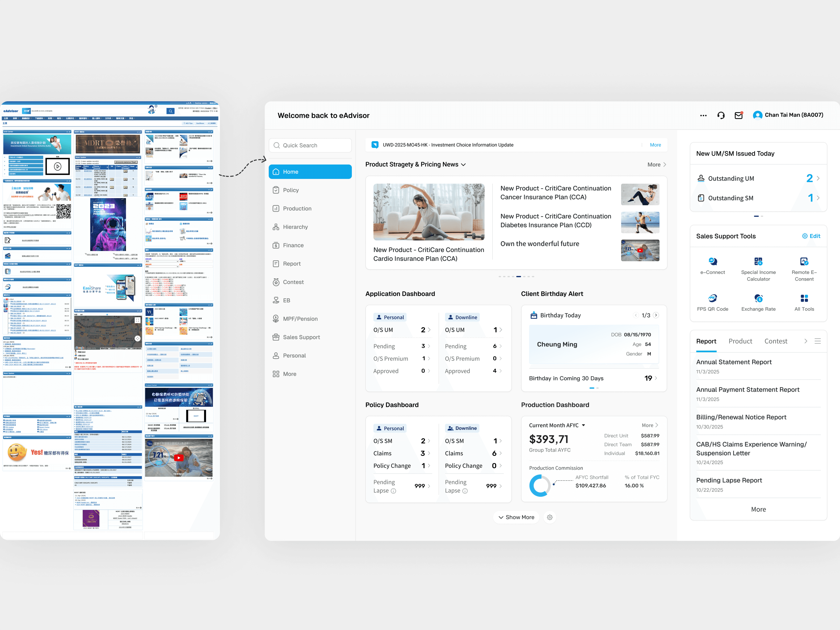Image resolution: width=840 pixels, height=630 pixels.
Task: Expand Product Strategy & Pricing News dropdown
Action: 463,165
